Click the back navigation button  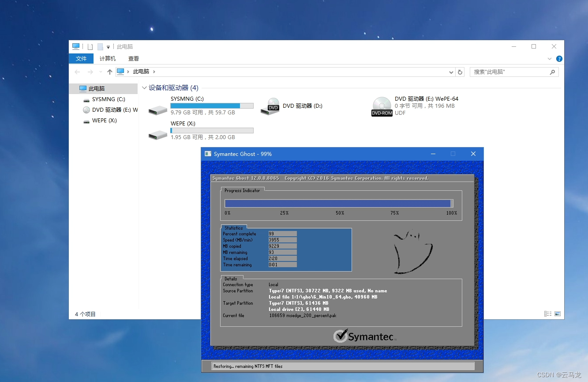coord(78,72)
